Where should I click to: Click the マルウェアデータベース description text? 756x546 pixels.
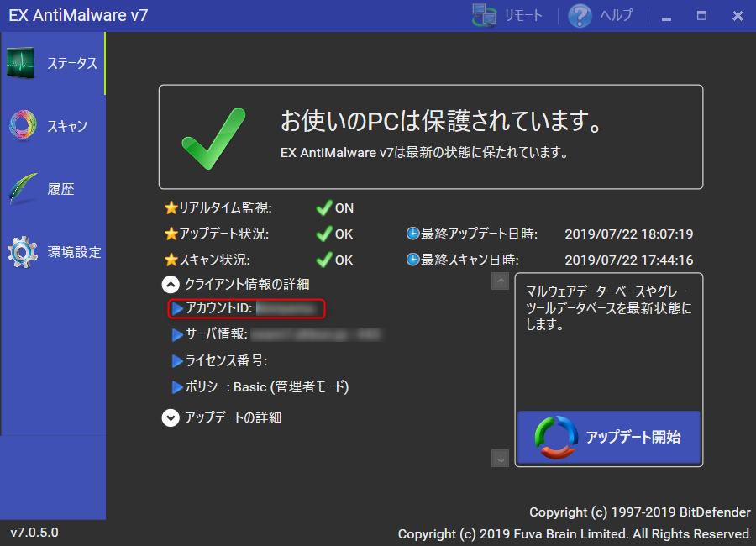click(x=608, y=308)
